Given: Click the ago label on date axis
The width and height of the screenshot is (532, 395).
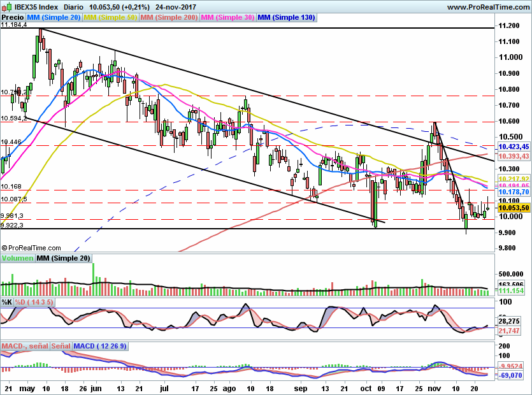Looking at the screenshot, I should pos(229,389).
